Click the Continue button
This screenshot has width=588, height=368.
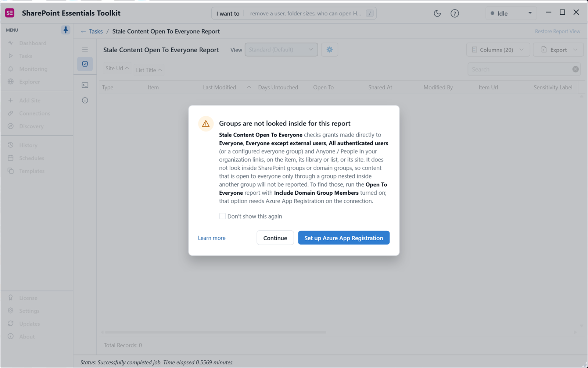click(275, 238)
